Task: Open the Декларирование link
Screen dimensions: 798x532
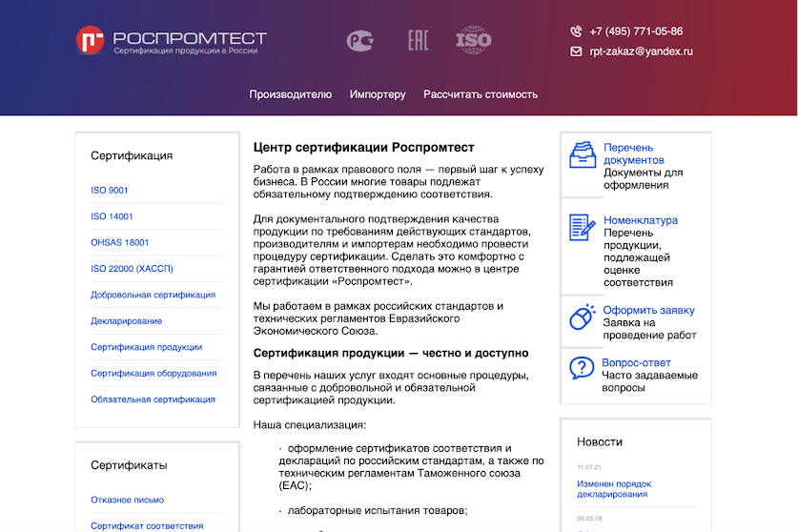Action: pyautogui.click(x=126, y=320)
